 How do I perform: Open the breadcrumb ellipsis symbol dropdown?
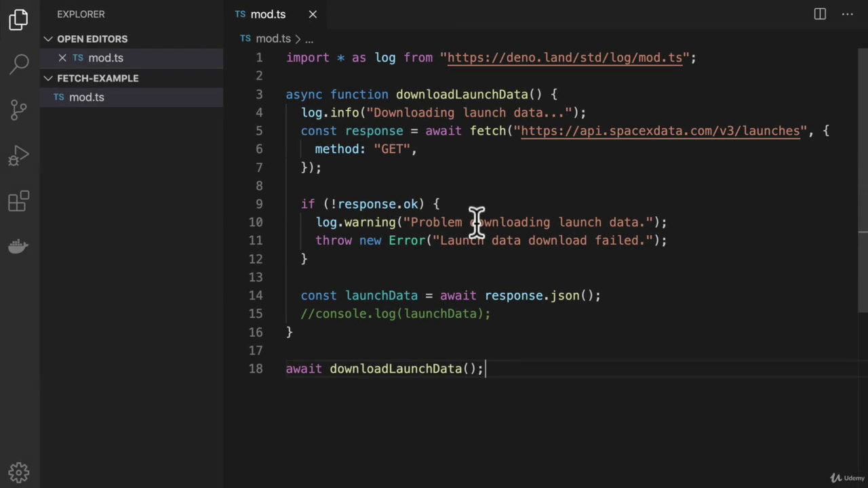click(x=309, y=39)
